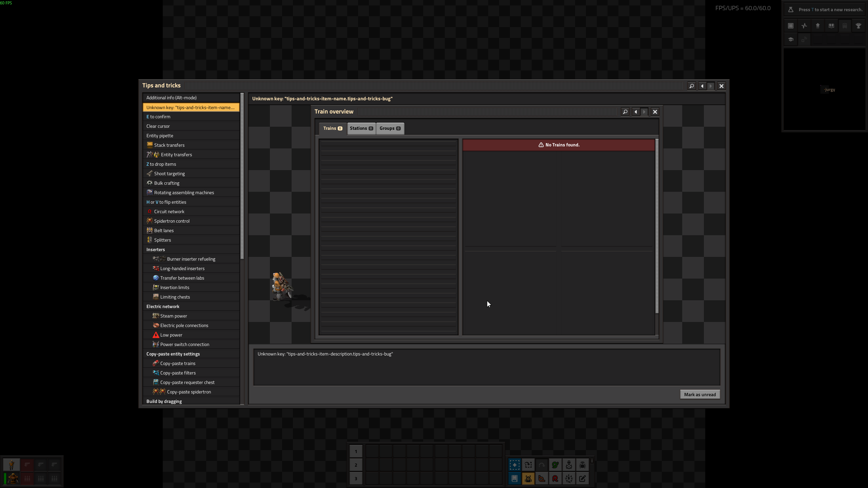Click the Mark as unread button
Image resolution: width=868 pixels, height=488 pixels.
[699, 394]
